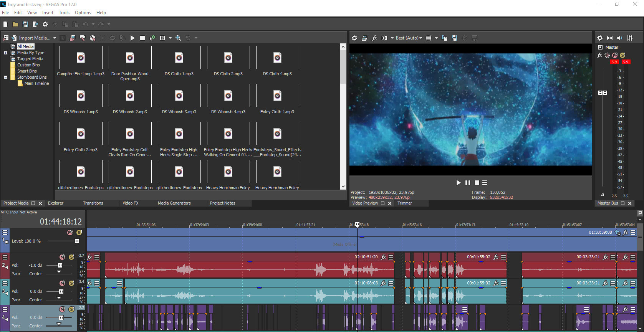Play the Video Preview

(x=458, y=183)
